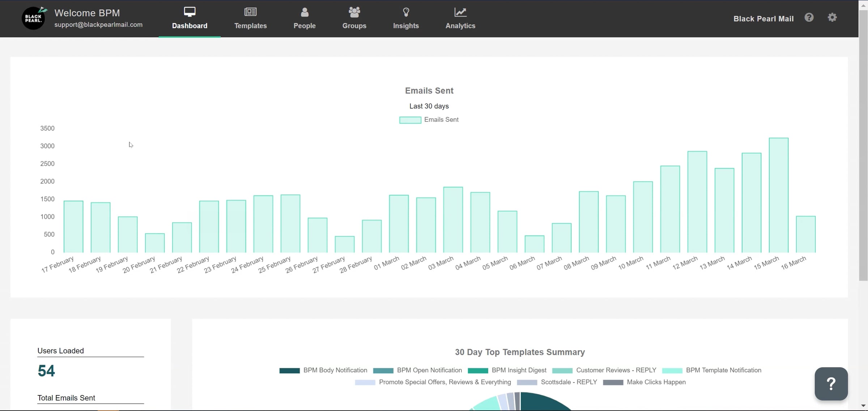Screen dimensions: 868x411
Task: Toggle the Make Clicks Happen legend item
Action: pyautogui.click(x=644, y=382)
